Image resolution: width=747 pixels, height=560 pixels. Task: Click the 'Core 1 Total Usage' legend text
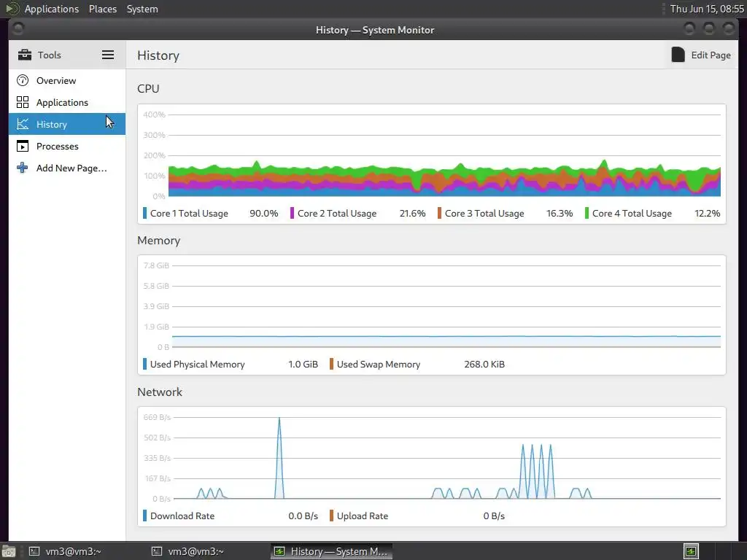[x=189, y=214]
